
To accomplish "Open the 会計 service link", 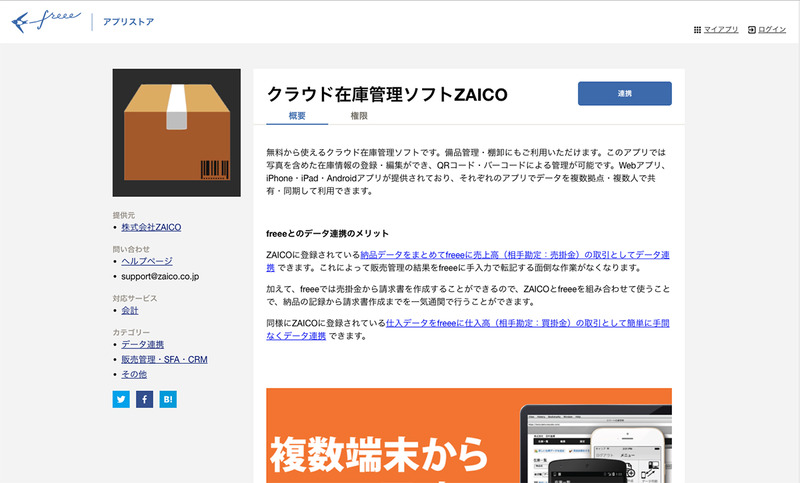I will coord(130,310).
